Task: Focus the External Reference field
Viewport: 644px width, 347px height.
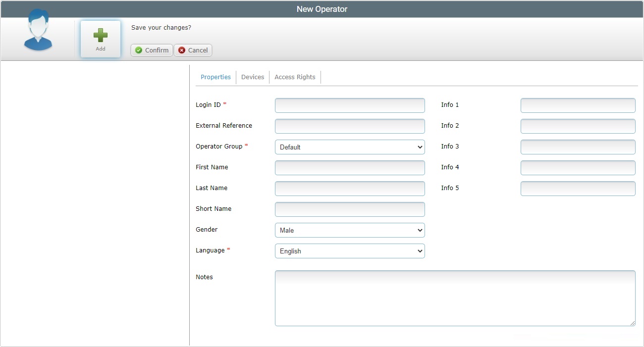Action: [x=350, y=126]
